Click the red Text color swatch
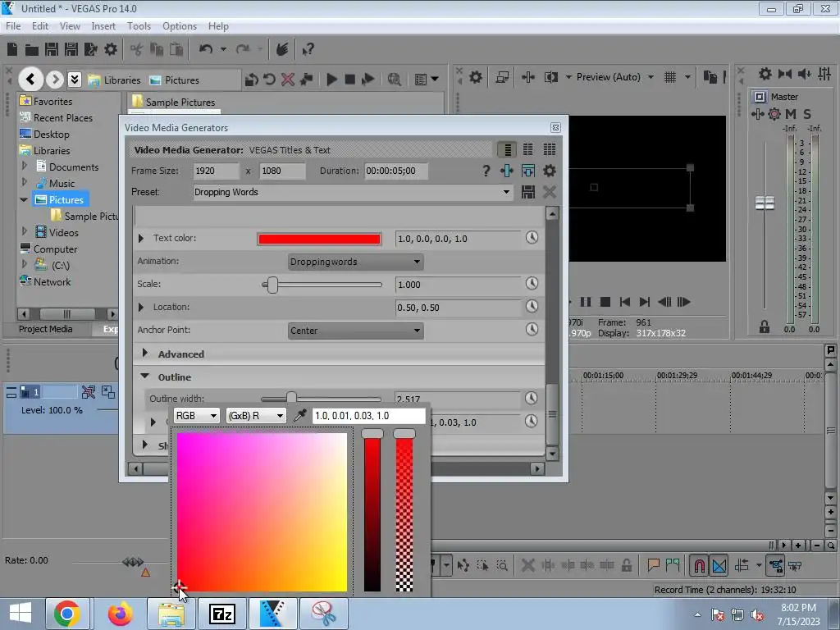Image resolution: width=840 pixels, height=630 pixels. [319, 239]
